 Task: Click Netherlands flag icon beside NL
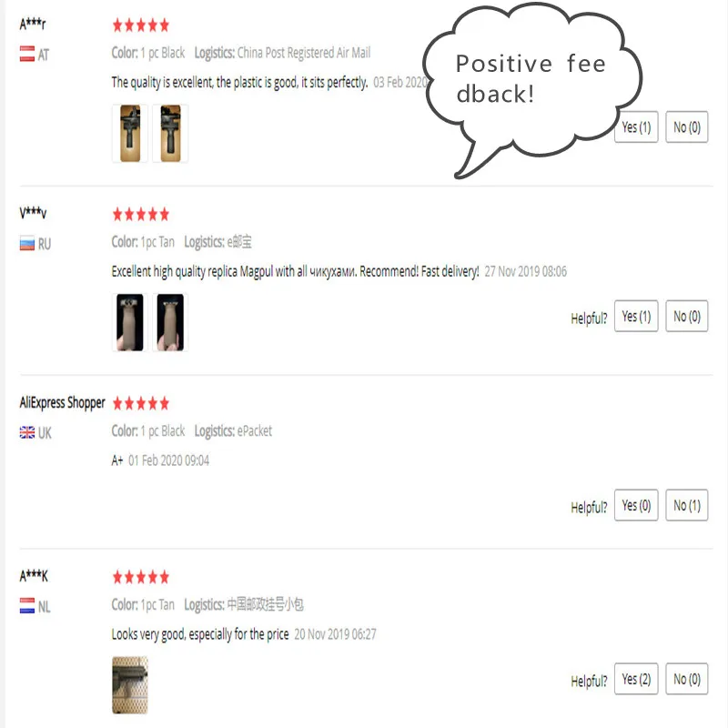[27, 606]
